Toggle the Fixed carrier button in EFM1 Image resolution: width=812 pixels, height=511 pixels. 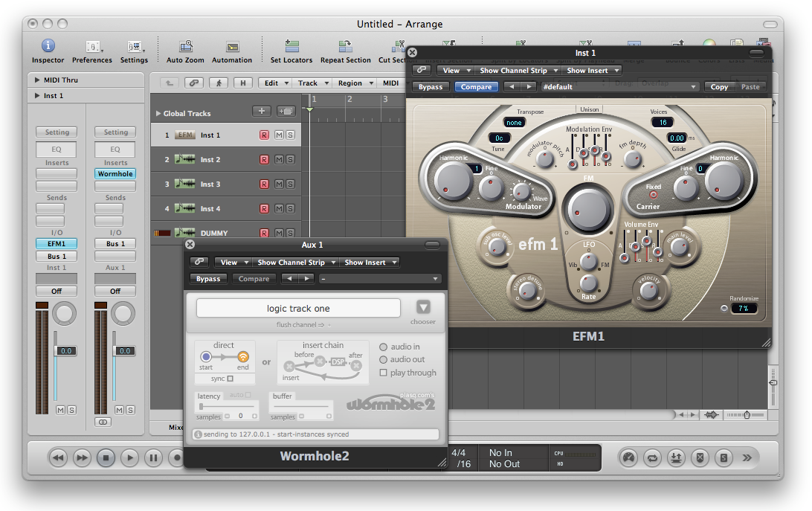coord(653,195)
